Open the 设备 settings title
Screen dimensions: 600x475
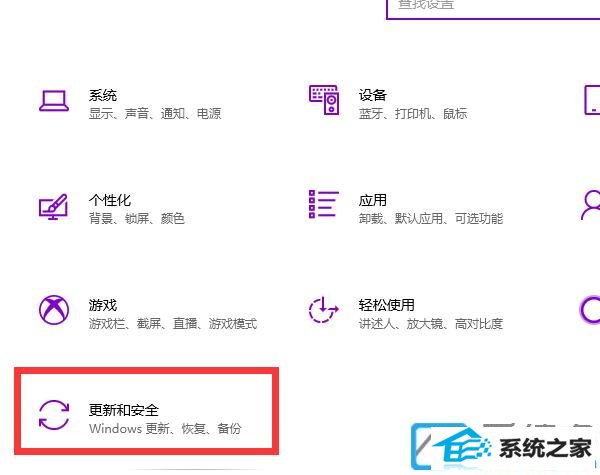(x=373, y=95)
